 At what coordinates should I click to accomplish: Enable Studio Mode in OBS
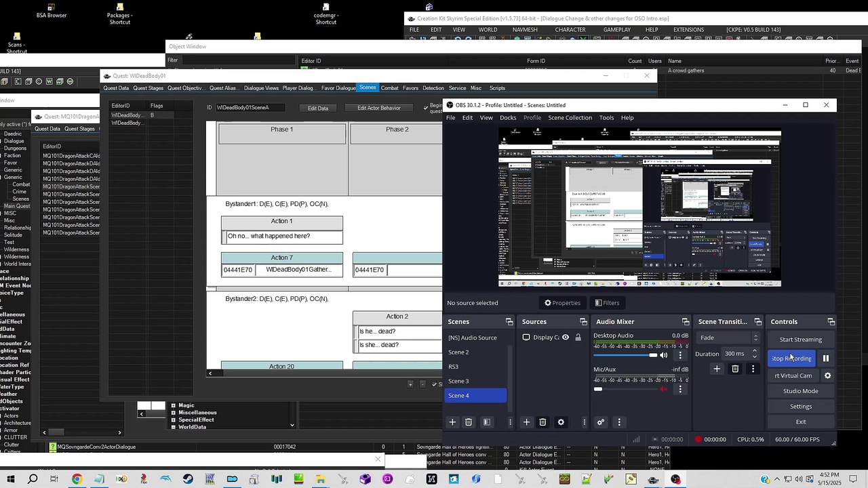pos(800,391)
